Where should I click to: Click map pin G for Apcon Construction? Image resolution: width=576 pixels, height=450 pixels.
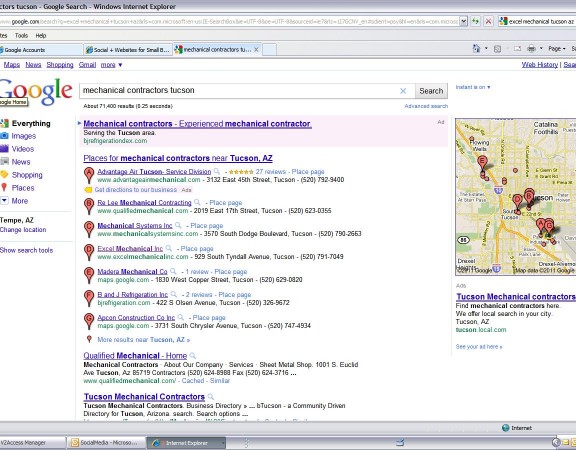coord(89,321)
